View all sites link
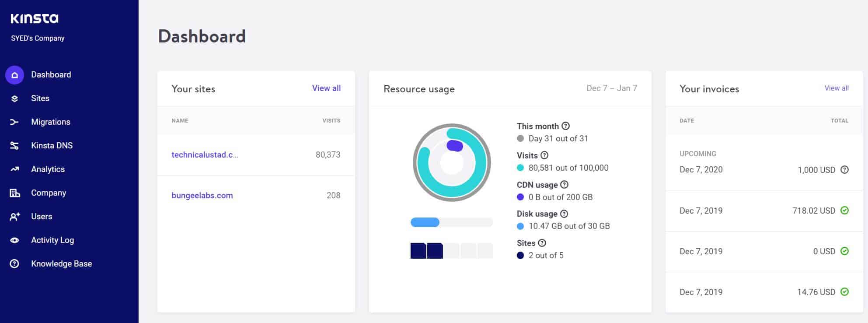868x323 pixels. coord(326,88)
